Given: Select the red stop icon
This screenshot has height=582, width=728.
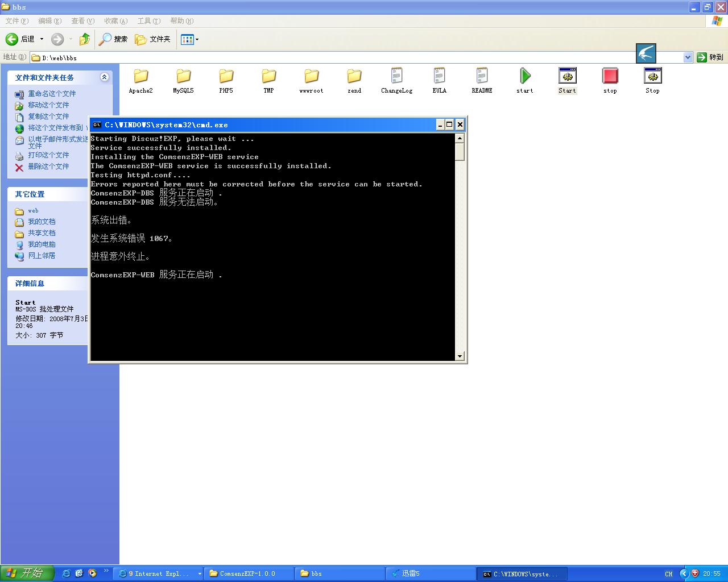Looking at the screenshot, I should 610,76.
